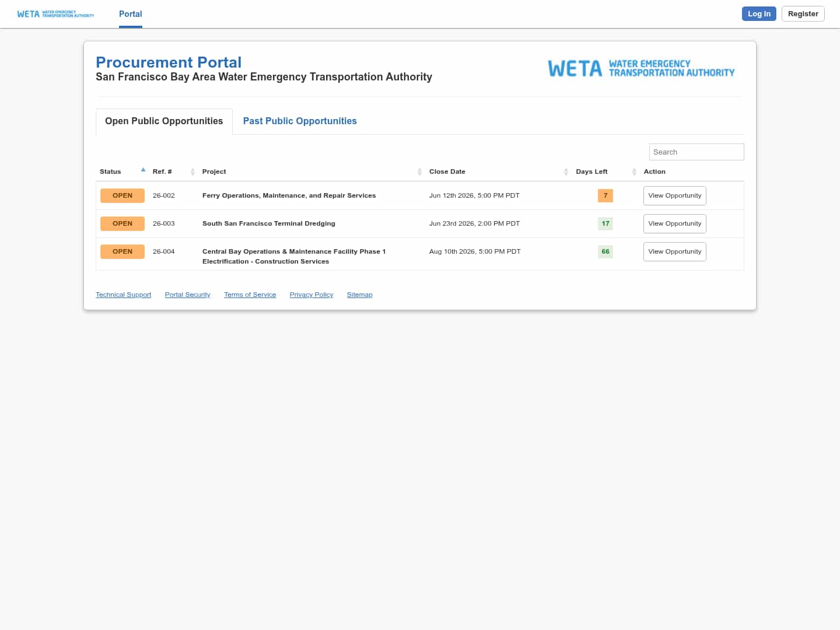View Opportunity for Ferry Operations project
This screenshot has width=840, height=630.
point(675,195)
